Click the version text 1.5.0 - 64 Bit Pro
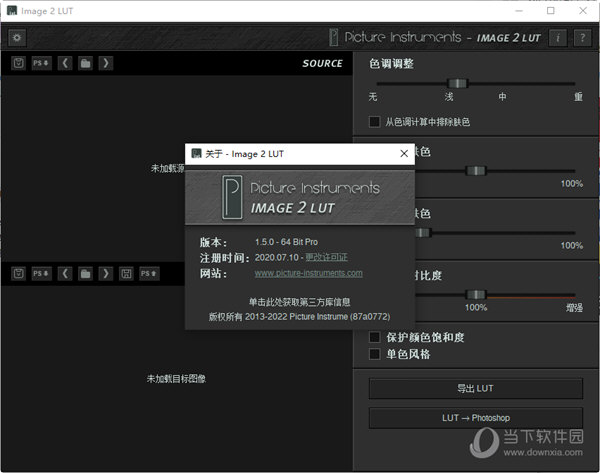This screenshot has width=600, height=473. 286,242
